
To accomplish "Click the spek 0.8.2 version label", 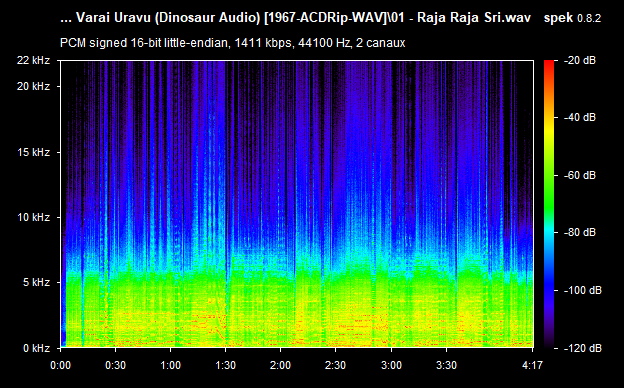I will click(572, 18).
